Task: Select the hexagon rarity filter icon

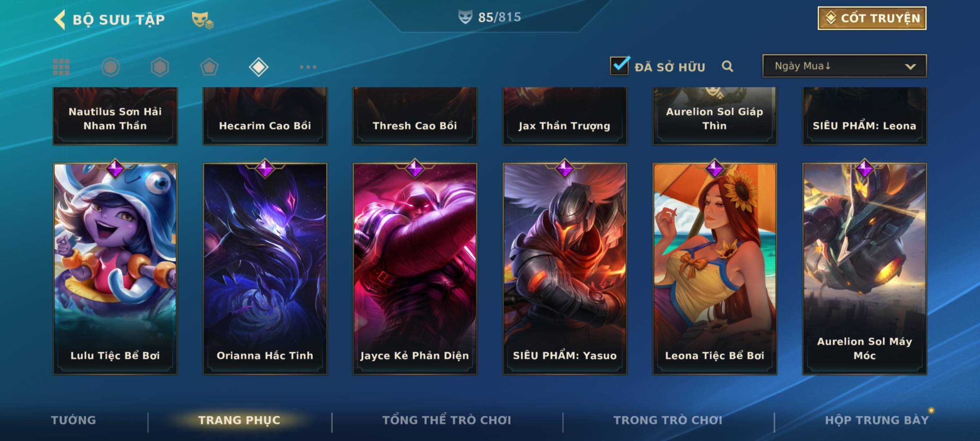Action: pos(160,67)
